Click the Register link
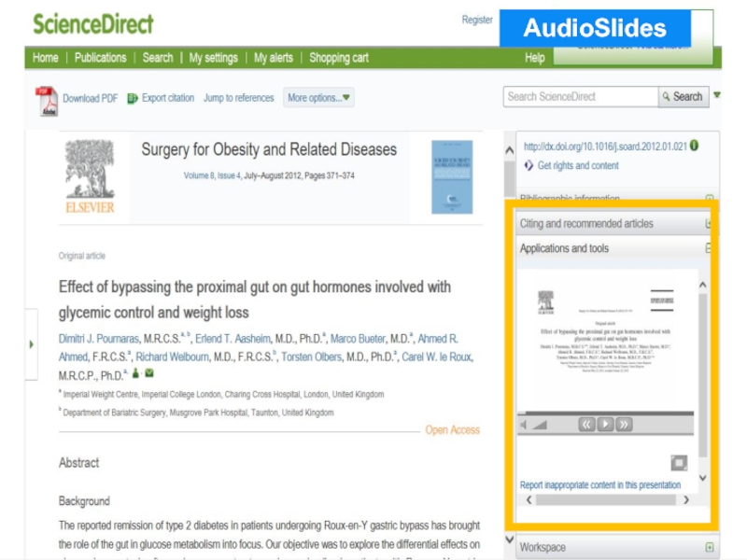 click(x=477, y=20)
